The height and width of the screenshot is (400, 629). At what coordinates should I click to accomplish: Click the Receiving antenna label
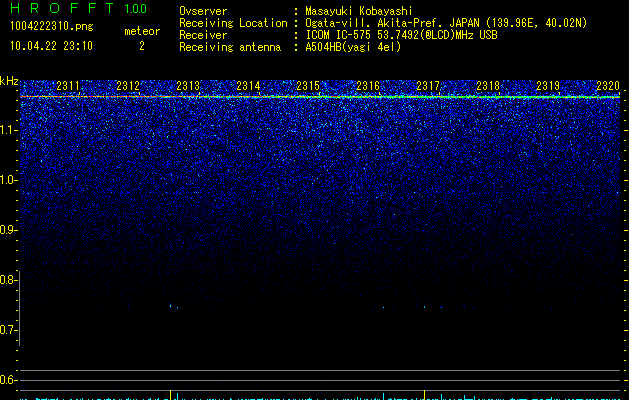pyautogui.click(x=230, y=47)
